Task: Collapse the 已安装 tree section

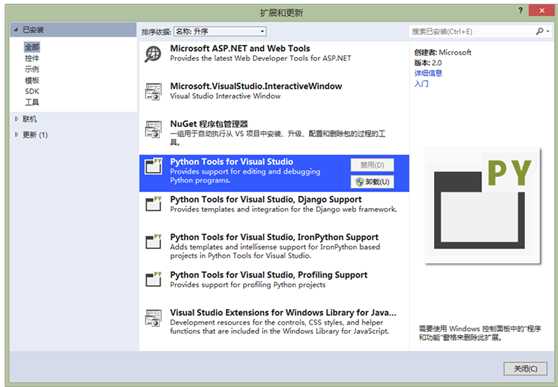Action: point(16,30)
